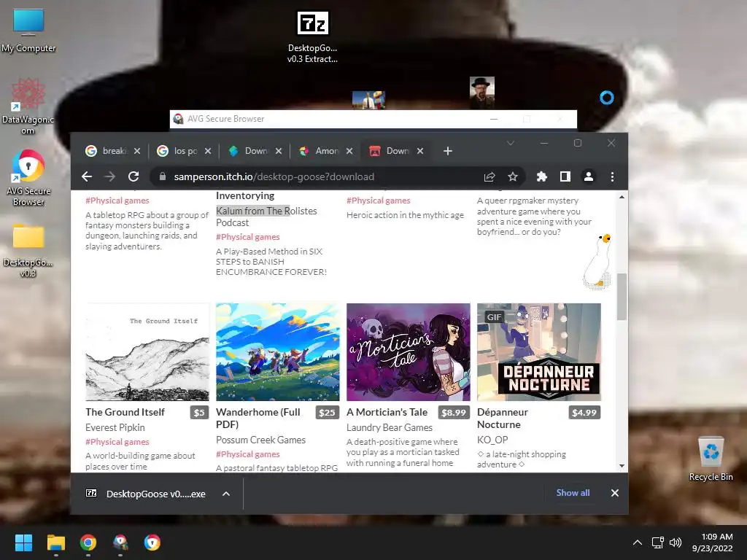747x560 pixels.
Task: Click #Physical games tag under Everest Pipkin
Action: tap(117, 442)
